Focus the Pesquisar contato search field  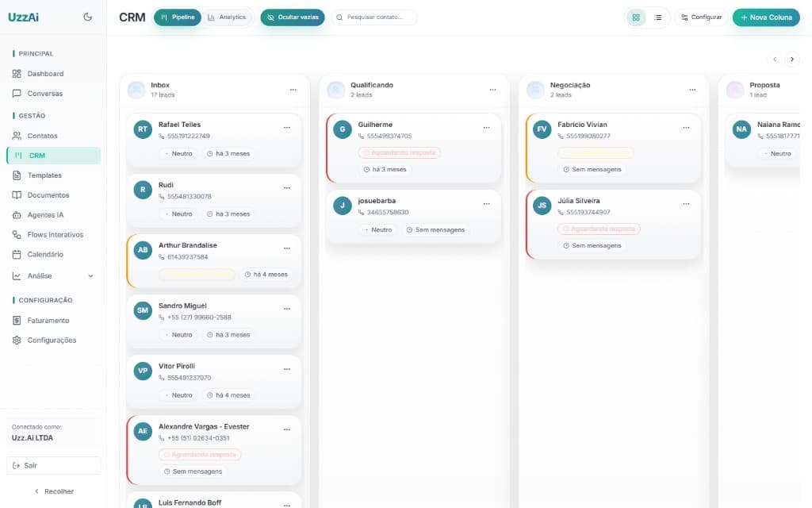click(374, 17)
